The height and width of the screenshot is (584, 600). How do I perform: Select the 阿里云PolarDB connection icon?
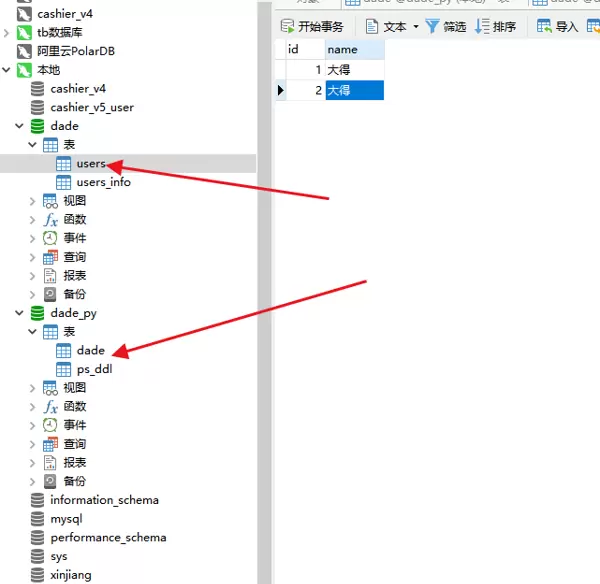[x=24, y=51]
